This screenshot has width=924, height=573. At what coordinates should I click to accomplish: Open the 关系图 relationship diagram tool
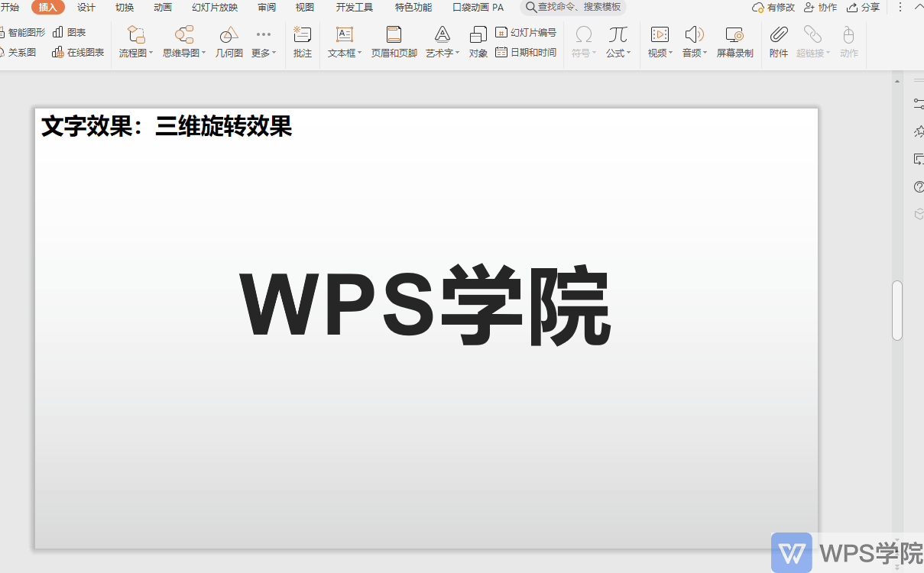pyautogui.click(x=18, y=53)
